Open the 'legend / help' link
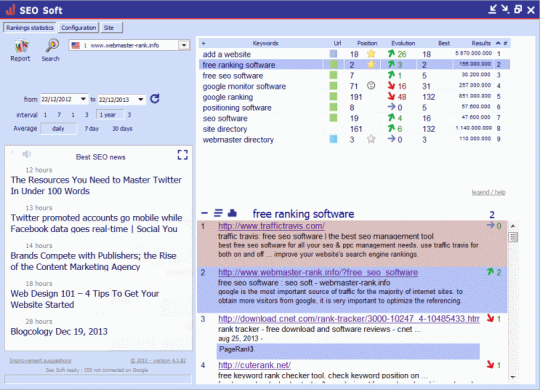Viewport: 540px width, 390px height. [x=488, y=192]
